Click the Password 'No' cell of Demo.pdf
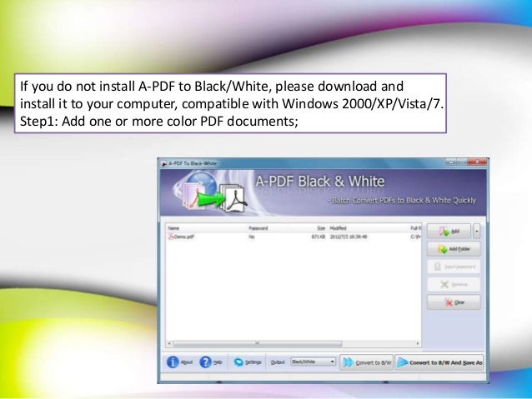The width and height of the screenshot is (532, 399). pos(252,237)
